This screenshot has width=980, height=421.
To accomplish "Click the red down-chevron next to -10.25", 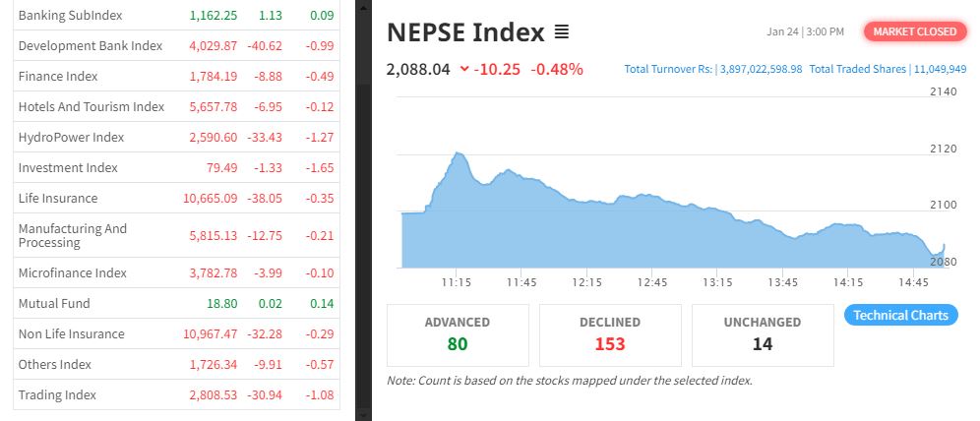I will click(x=463, y=70).
